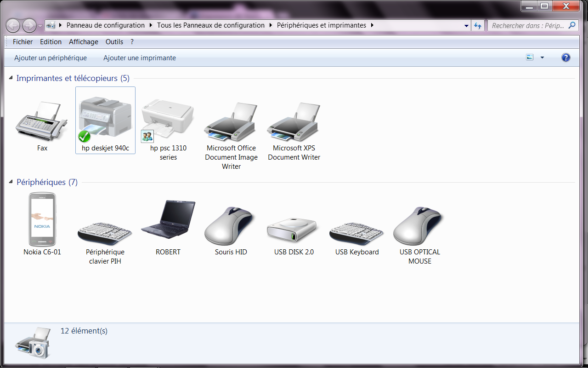Open the Fichier menu
The height and width of the screenshot is (368, 588).
tap(23, 42)
